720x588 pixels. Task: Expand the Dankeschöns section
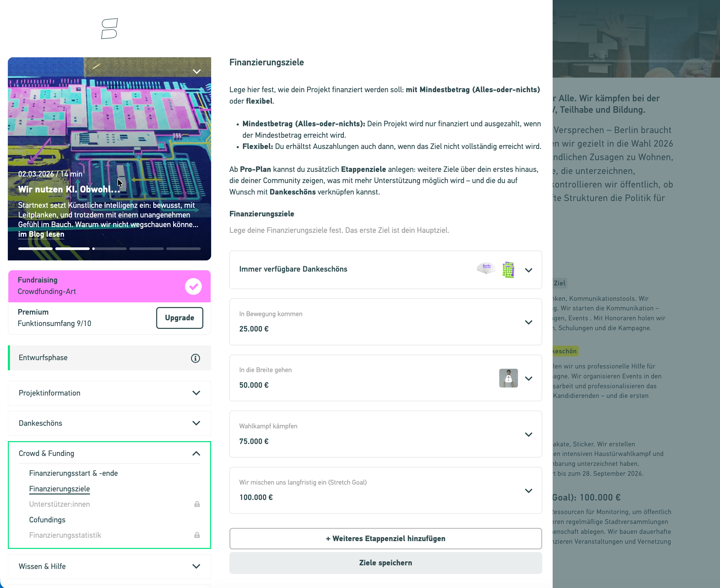[x=196, y=423]
